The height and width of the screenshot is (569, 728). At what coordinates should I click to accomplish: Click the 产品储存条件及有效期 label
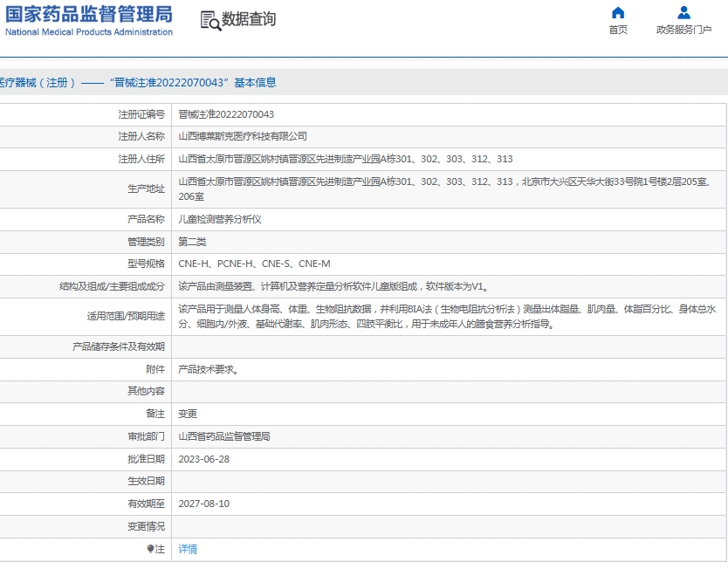tap(119, 346)
